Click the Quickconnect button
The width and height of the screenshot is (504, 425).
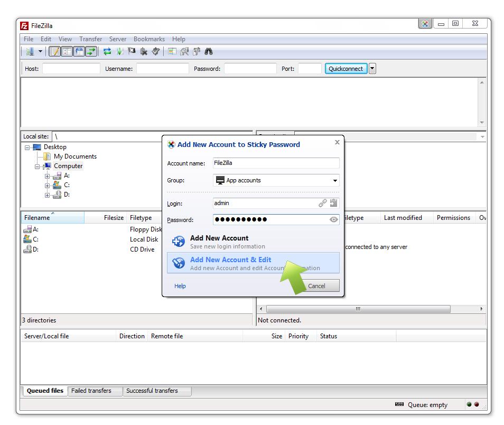point(346,69)
